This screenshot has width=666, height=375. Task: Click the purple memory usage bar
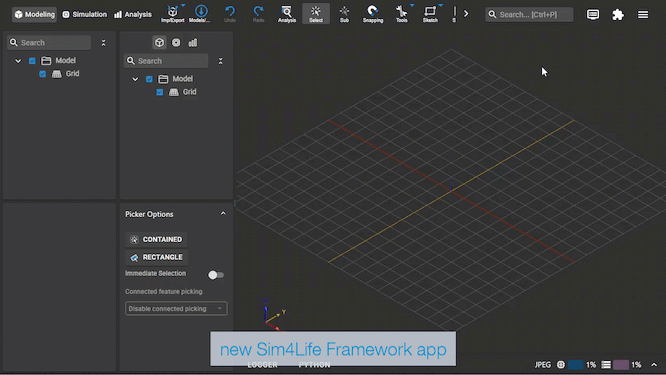(x=621, y=365)
